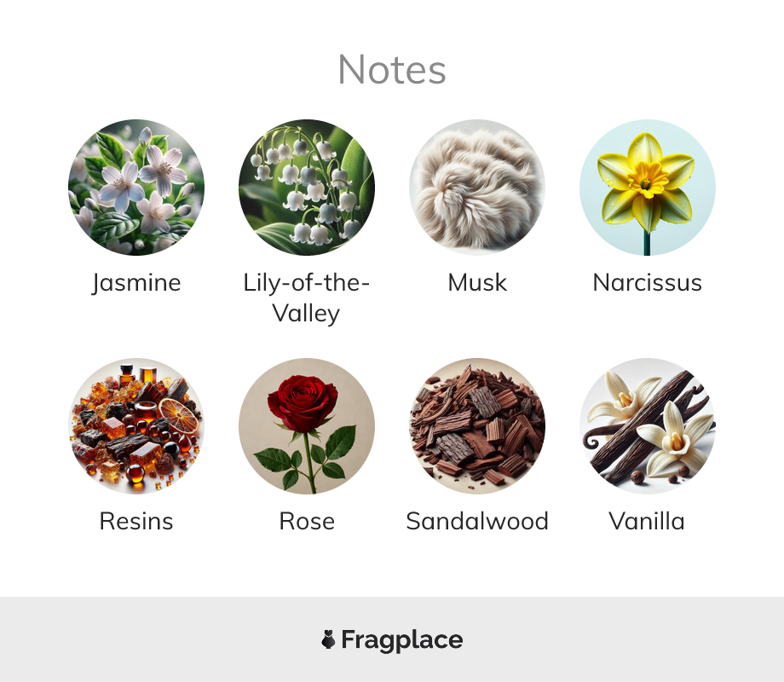Click the Resins label text
This screenshot has height=682, width=784.
pyautogui.click(x=136, y=522)
